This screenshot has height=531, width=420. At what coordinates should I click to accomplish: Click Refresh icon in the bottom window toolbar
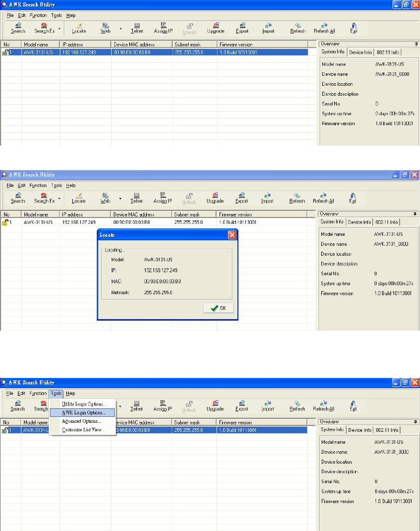point(297,406)
